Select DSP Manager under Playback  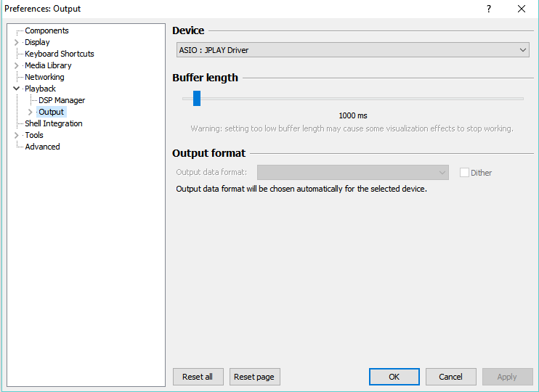tap(62, 100)
